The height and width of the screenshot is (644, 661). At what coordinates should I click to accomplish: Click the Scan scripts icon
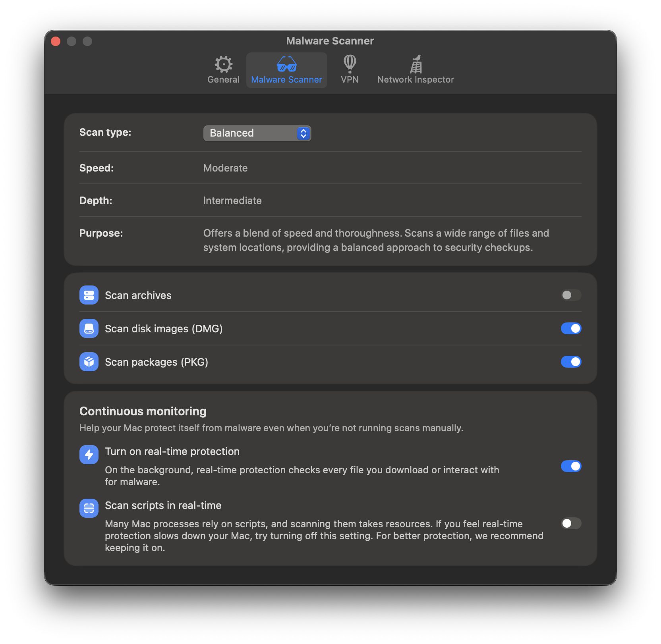point(89,508)
